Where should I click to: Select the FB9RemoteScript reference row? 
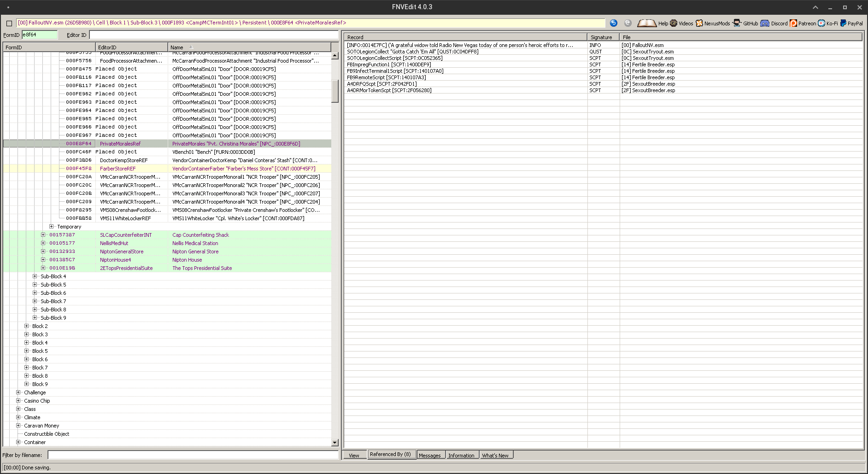604,77
